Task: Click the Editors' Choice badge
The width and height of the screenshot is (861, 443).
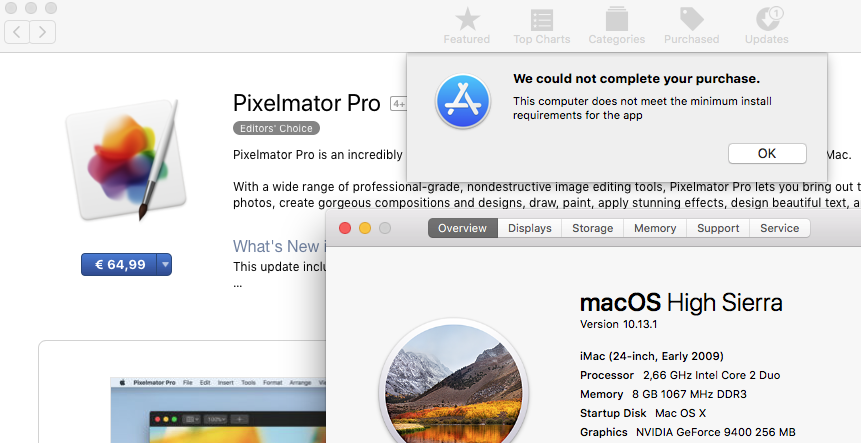Action: pyautogui.click(x=276, y=128)
